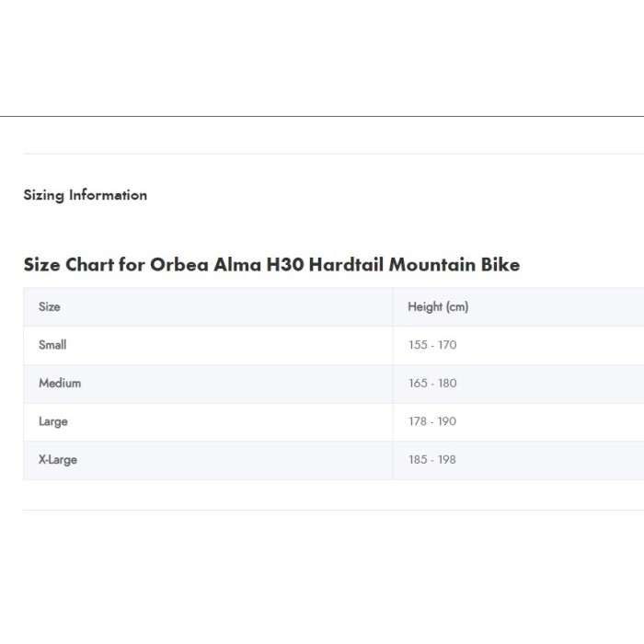644x644 pixels.
Task: Click the Size Chart title heading
Action: pyautogui.click(x=271, y=265)
